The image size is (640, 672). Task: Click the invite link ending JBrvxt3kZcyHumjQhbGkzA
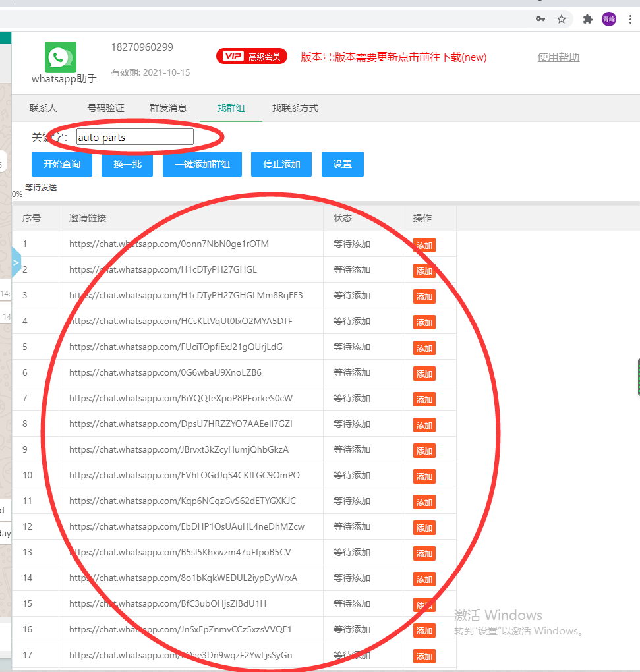[x=179, y=449]
